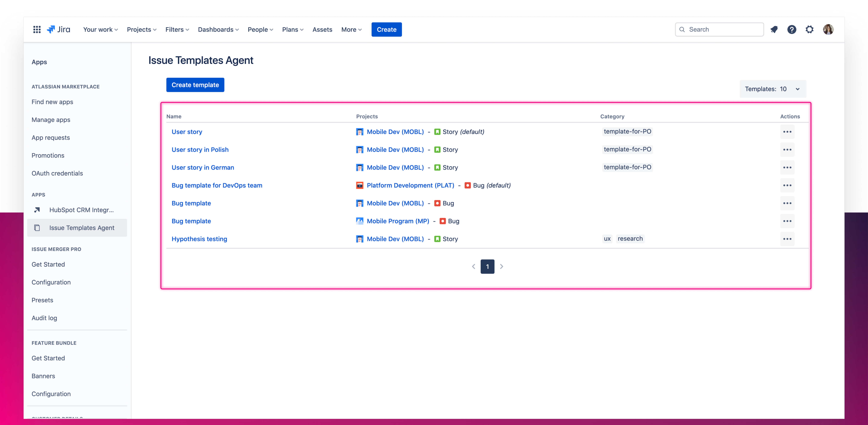868x425 pixels.
Task: Open the settings gear icon
Action: point(809,29)
